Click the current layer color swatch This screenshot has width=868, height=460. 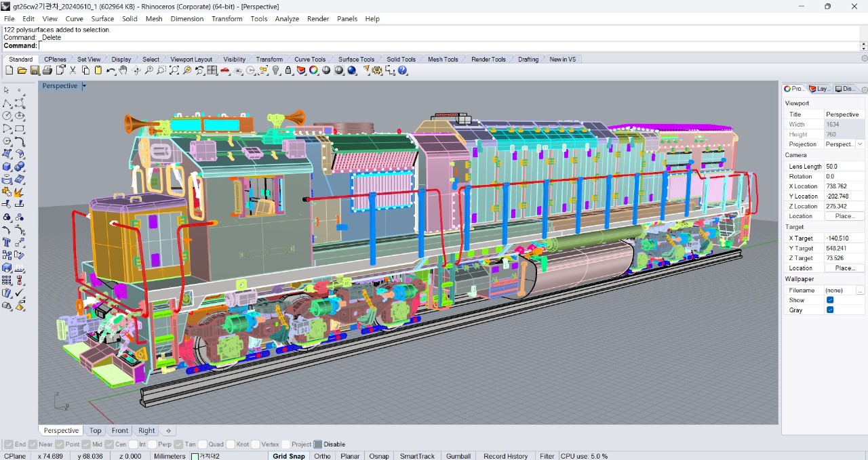point(195,456)
